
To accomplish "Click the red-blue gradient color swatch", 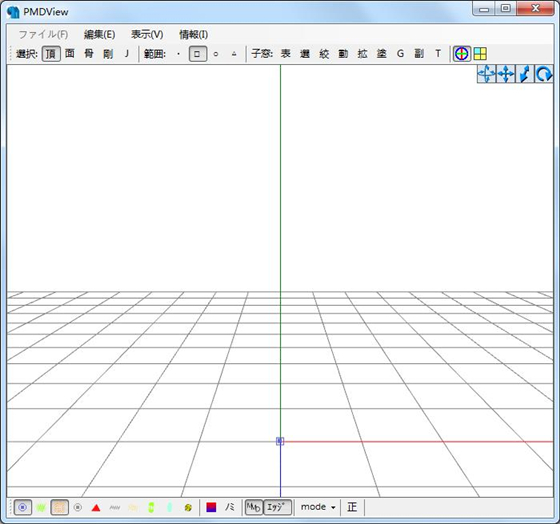I will click(x=211, y=508).
